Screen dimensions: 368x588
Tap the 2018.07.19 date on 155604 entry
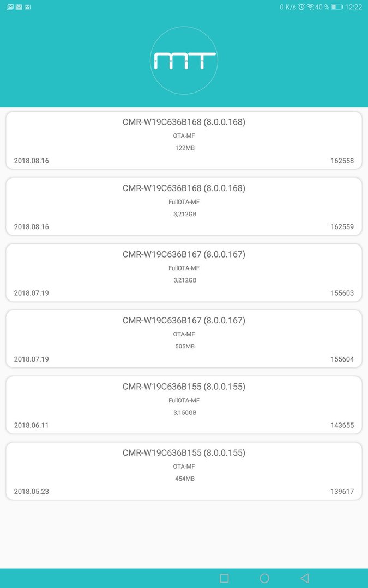pos(32,359)
